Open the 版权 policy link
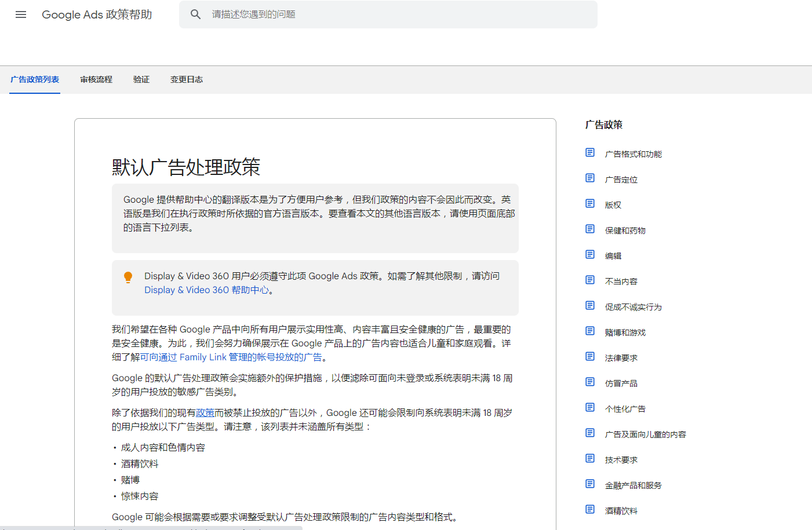 coord(613,205)
